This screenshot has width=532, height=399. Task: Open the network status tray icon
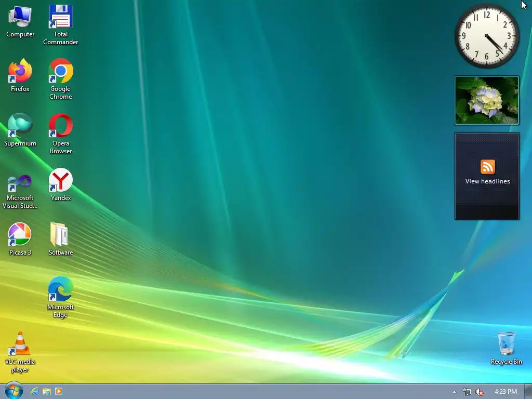coord(467,392)
